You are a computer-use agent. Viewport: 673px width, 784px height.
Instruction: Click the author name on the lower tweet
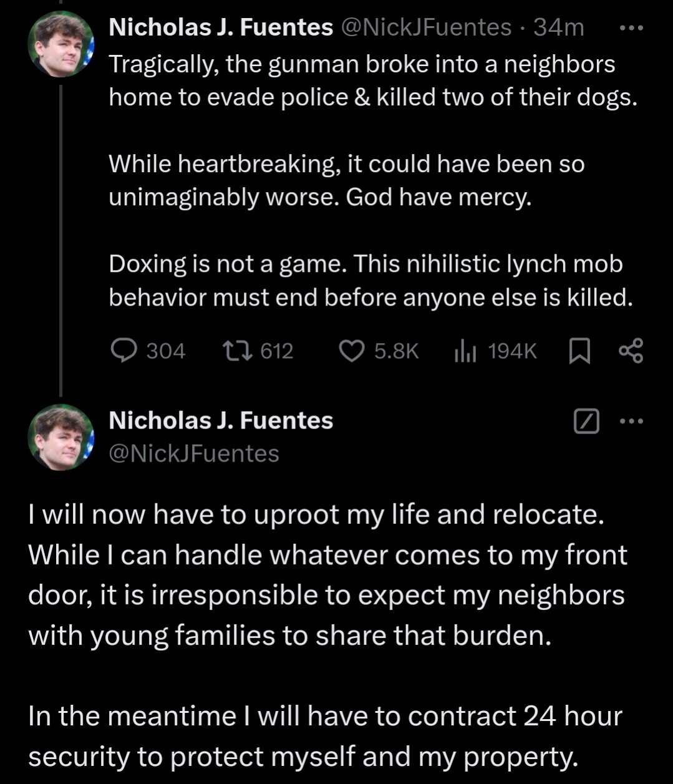tap(221, 420)
